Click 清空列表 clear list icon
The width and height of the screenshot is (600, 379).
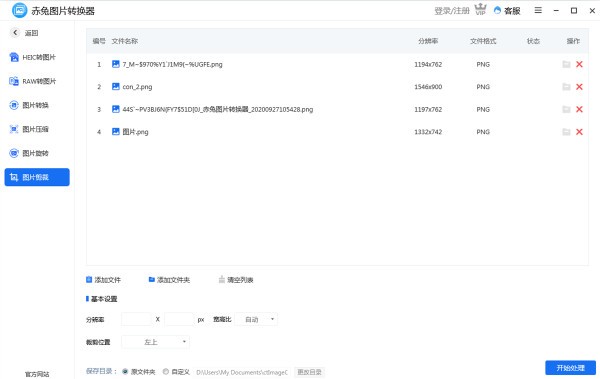tap(222, 280)
